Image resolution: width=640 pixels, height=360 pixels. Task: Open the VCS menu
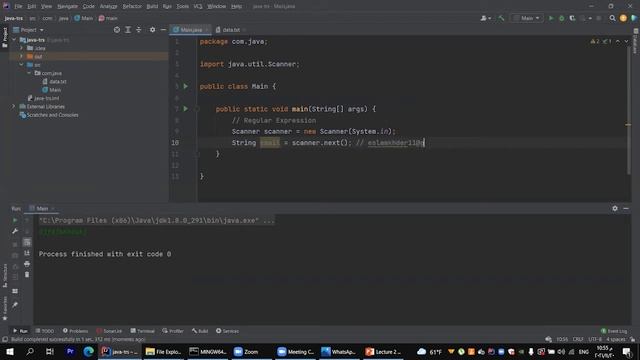198,6
